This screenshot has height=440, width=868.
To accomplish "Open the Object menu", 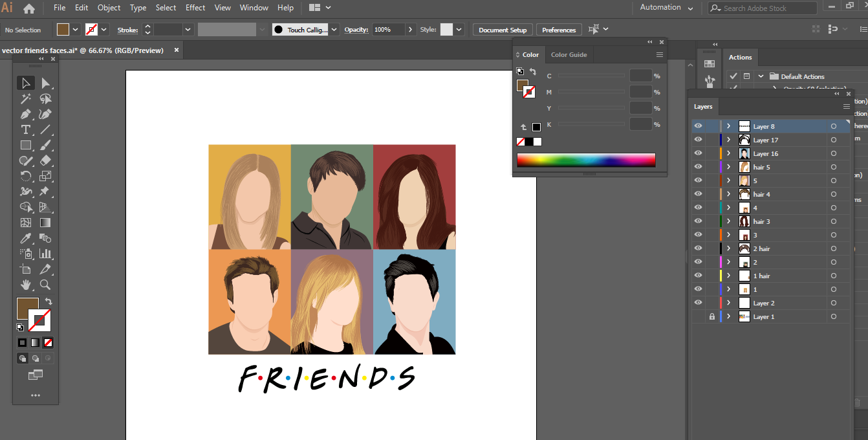I will click(109, 8).
